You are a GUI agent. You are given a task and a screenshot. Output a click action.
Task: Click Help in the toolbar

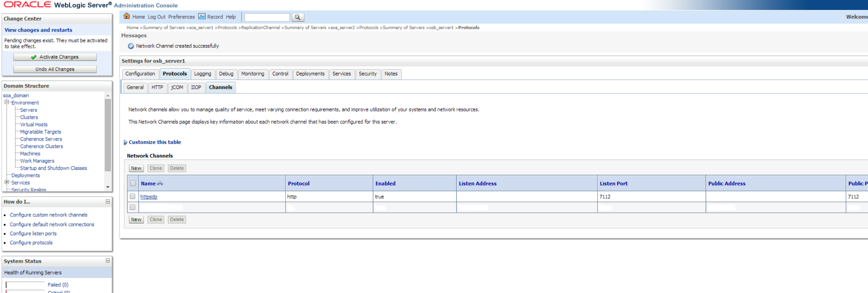231,17
